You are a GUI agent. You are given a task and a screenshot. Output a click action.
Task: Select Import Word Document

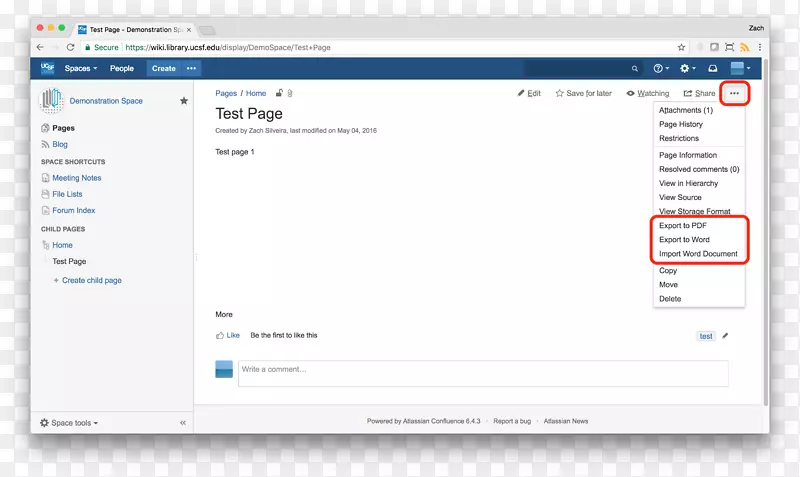click(x=698, y=254)
